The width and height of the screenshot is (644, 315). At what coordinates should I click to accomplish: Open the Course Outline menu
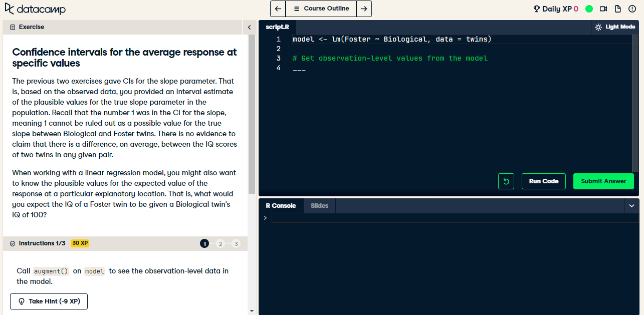point(321,9)
